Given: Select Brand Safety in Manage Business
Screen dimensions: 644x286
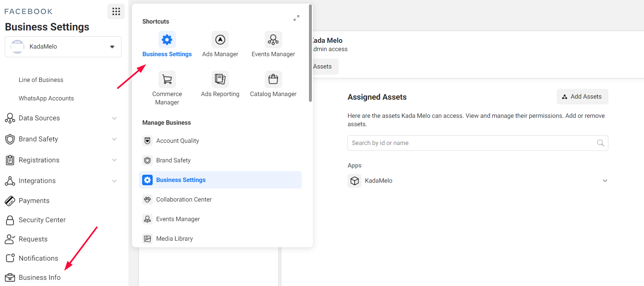Looking at the screenshot, I should point(220,160).
